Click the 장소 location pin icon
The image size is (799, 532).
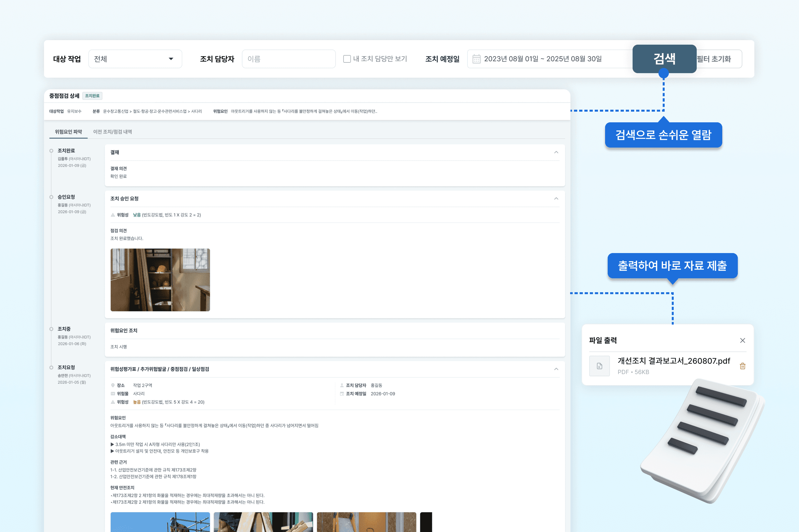coord(113,385)
